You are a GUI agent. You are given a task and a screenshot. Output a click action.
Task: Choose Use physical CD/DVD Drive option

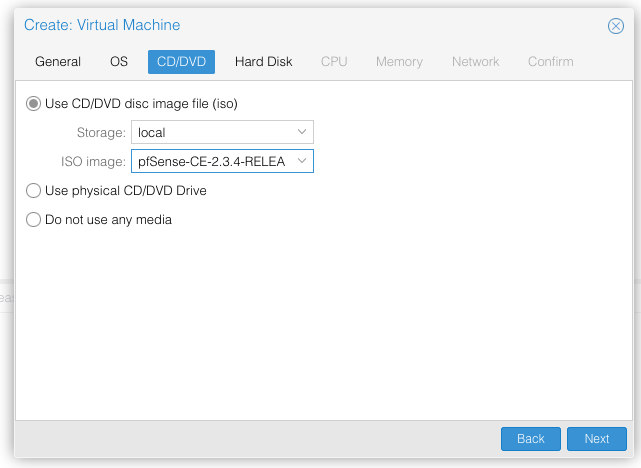[34, 191]
